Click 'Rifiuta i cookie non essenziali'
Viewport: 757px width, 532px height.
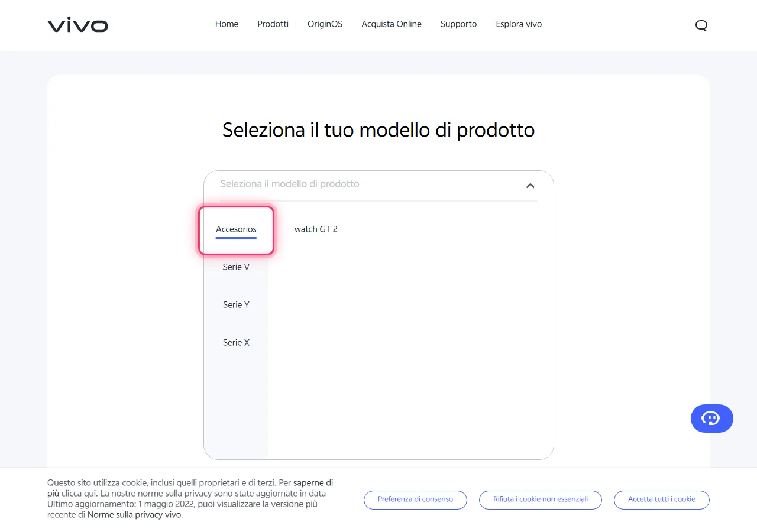click(541, 499)
